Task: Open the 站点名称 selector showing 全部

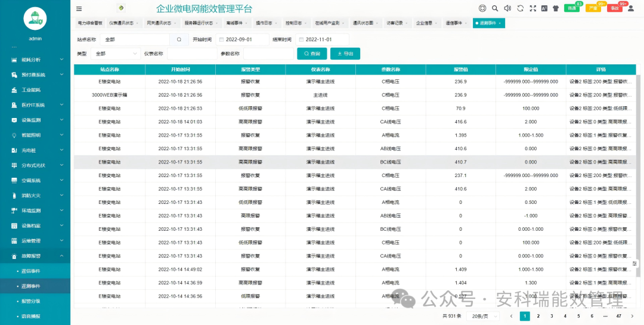Action: tap(135, 39)
